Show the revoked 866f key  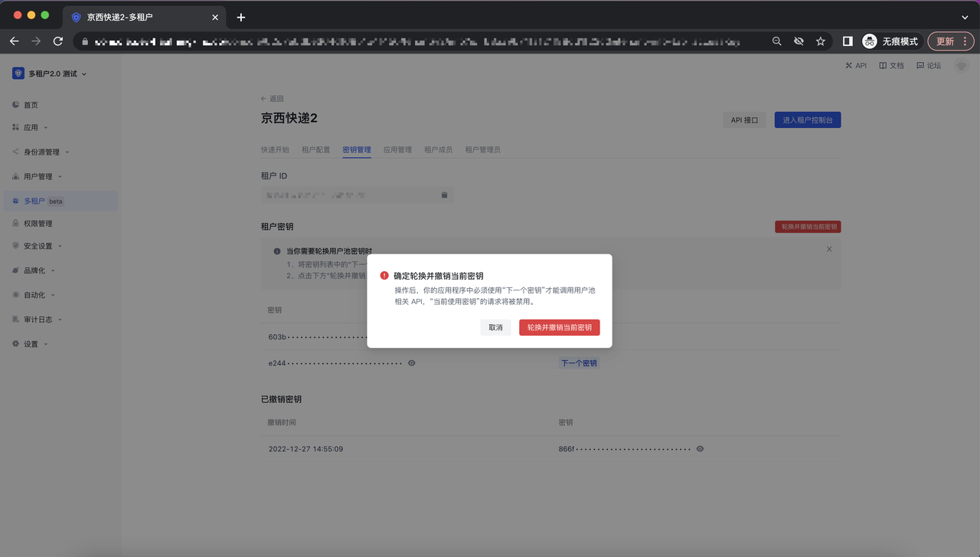700,449
